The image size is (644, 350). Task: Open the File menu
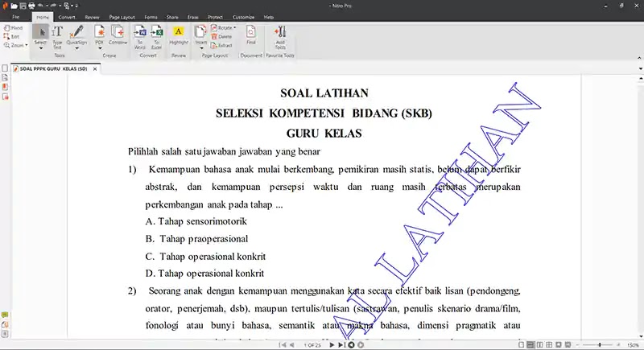pos(15,17)
